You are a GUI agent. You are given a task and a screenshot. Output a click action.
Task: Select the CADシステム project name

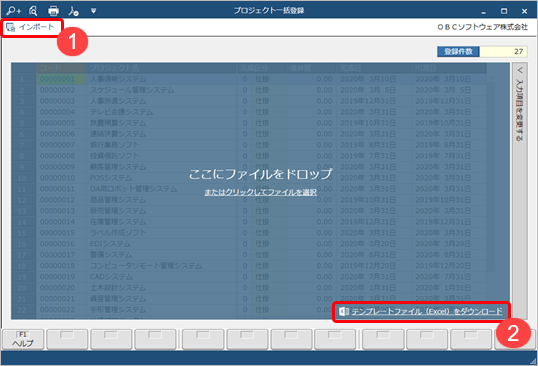[x=111, y=276]
